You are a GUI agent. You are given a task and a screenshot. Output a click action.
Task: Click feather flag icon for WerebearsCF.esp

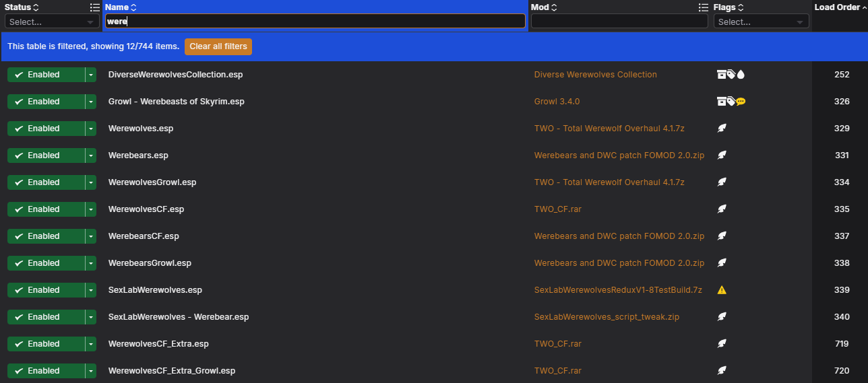click(x=722, y=236)
